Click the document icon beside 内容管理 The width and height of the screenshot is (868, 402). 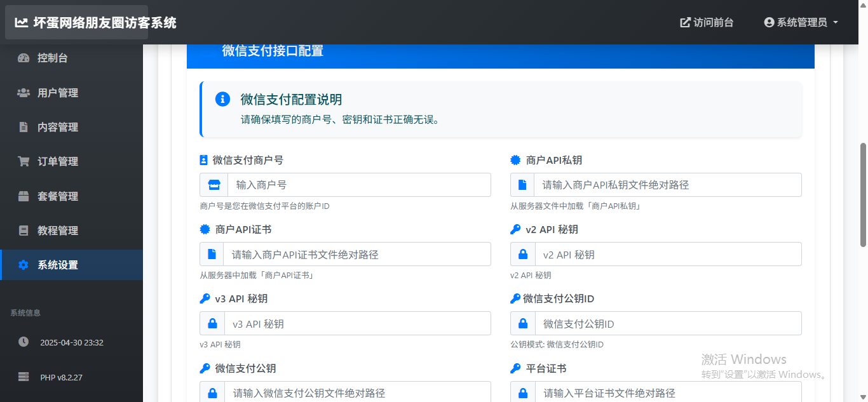[x=24, y=127]
